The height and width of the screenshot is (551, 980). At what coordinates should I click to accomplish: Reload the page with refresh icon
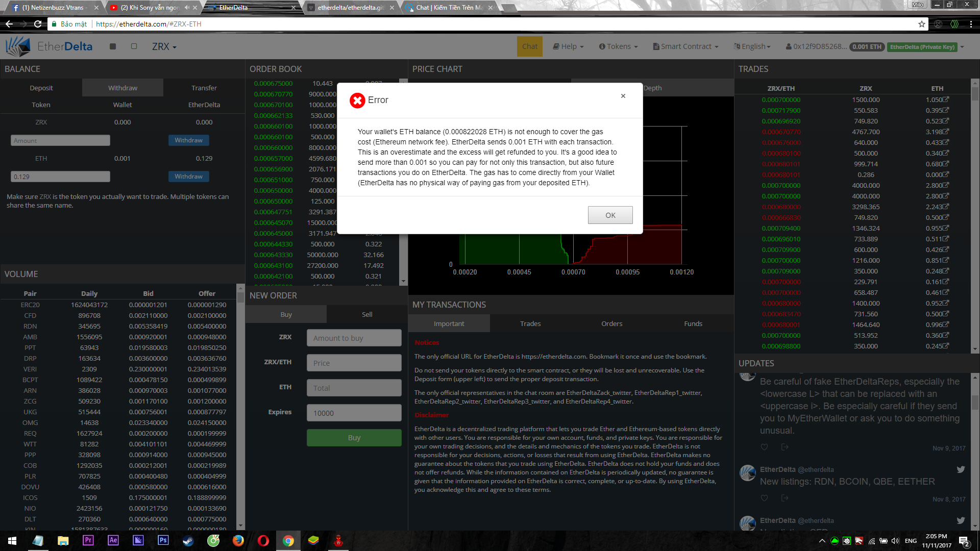pyautogui.click(x=38, y=24)
